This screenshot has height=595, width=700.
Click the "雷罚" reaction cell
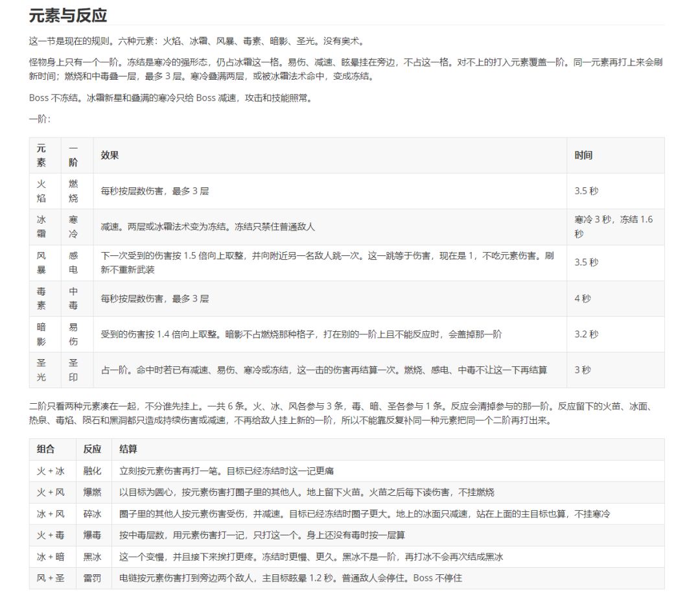click(x=94, y=578)
